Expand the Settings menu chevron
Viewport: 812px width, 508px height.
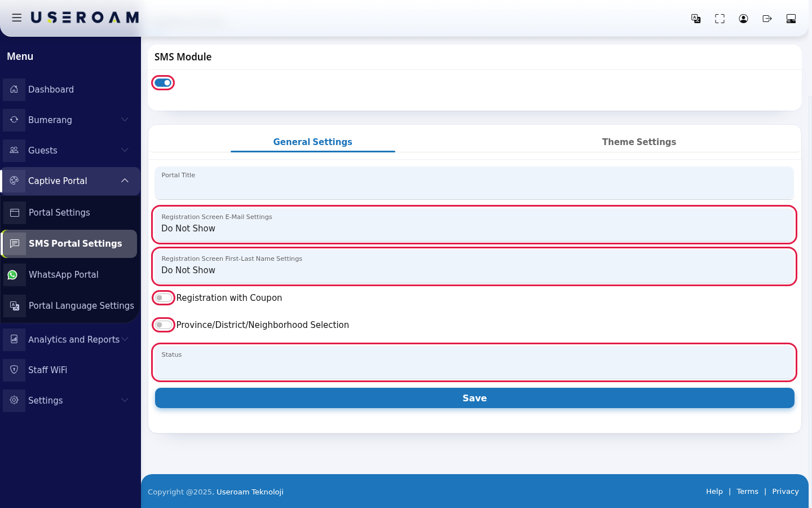click(x=125, y=400)
